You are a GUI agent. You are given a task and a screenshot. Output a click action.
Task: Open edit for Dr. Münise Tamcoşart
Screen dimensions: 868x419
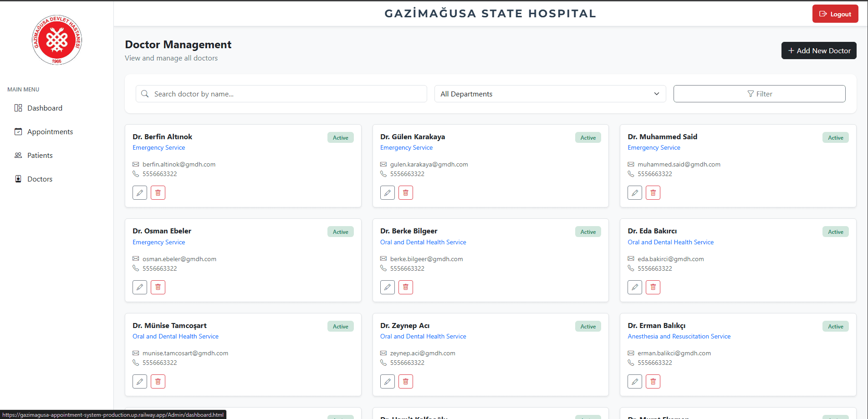[x=140, y=381]
